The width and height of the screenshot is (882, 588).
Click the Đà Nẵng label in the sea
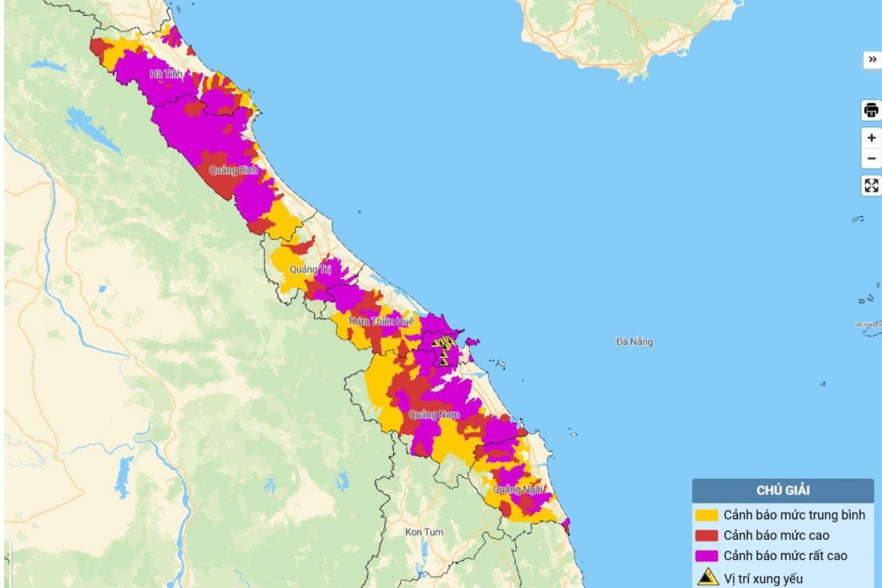point(635,342)
